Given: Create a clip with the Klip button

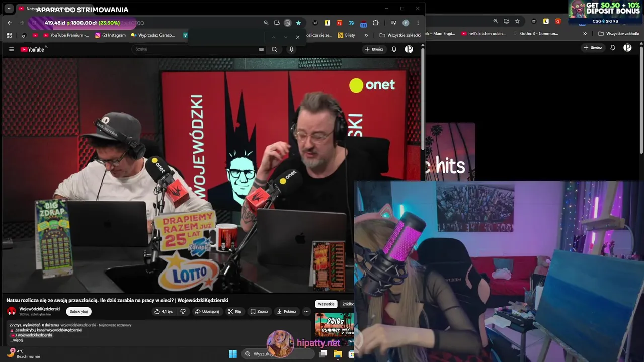Looking at the screenshot, I should 234,311.
